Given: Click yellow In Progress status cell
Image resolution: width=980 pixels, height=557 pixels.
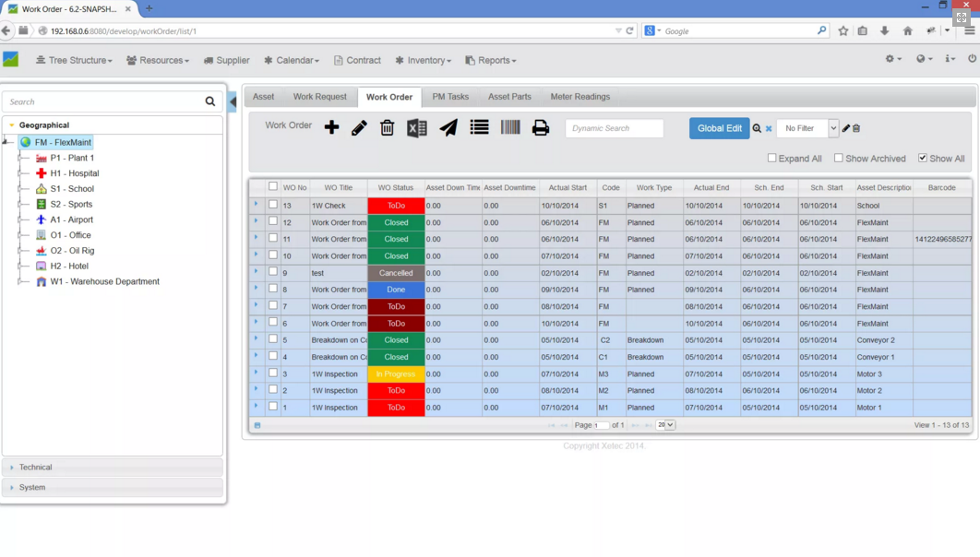Looking at the screenshot, I should coord(396,374).
